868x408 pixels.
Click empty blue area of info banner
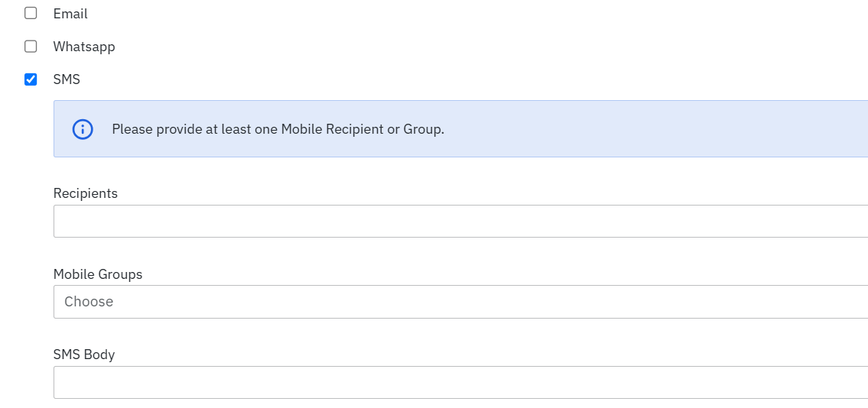650,129
